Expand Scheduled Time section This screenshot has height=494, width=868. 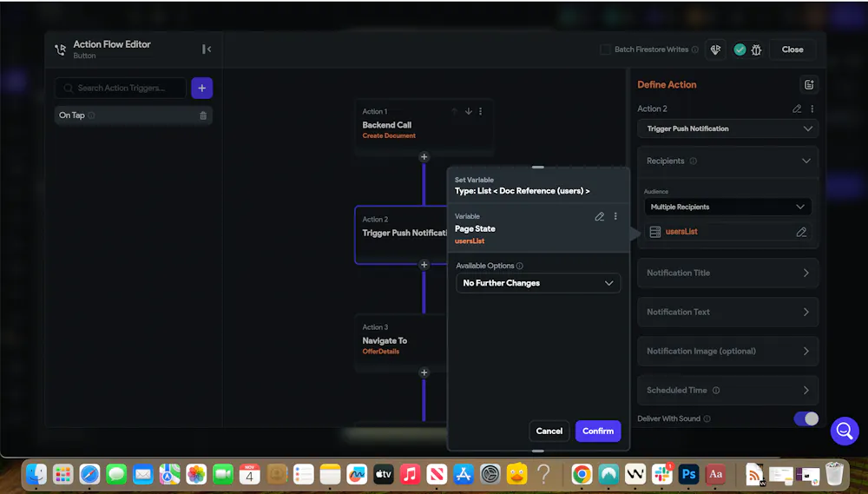[x=727, y=391]
